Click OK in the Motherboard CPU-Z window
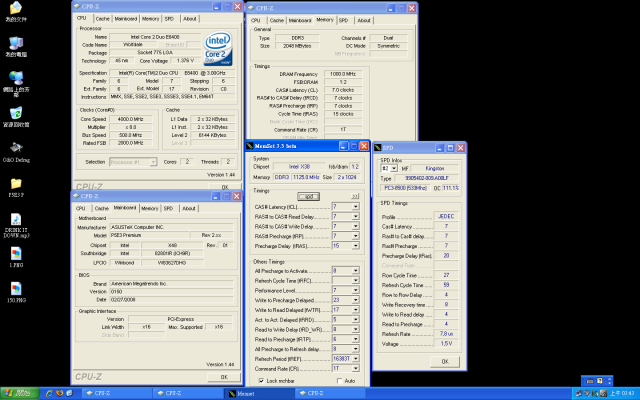Viewport: 640px width, 400px height. (x=224, y=377)
